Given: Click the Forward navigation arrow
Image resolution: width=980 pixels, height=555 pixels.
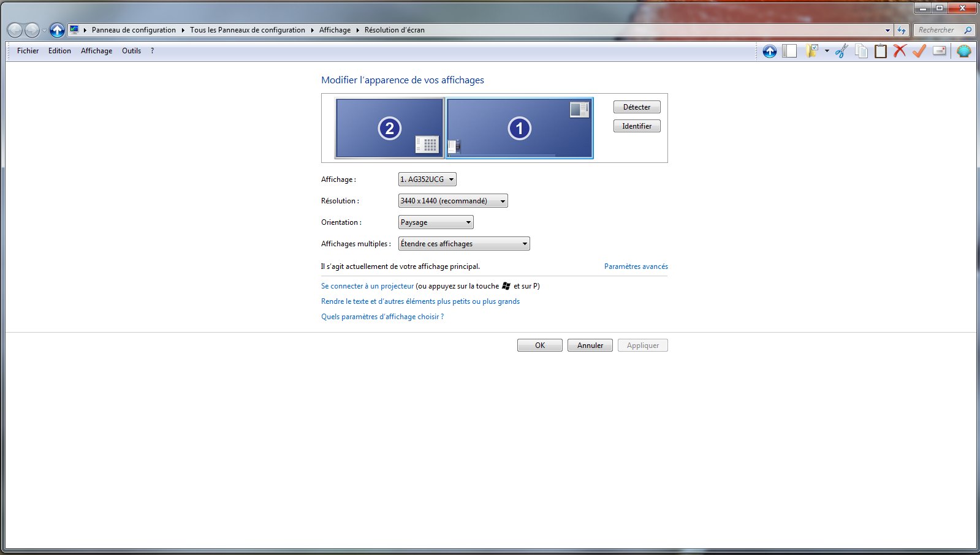Looking at the screenshot, I should 32,29.
